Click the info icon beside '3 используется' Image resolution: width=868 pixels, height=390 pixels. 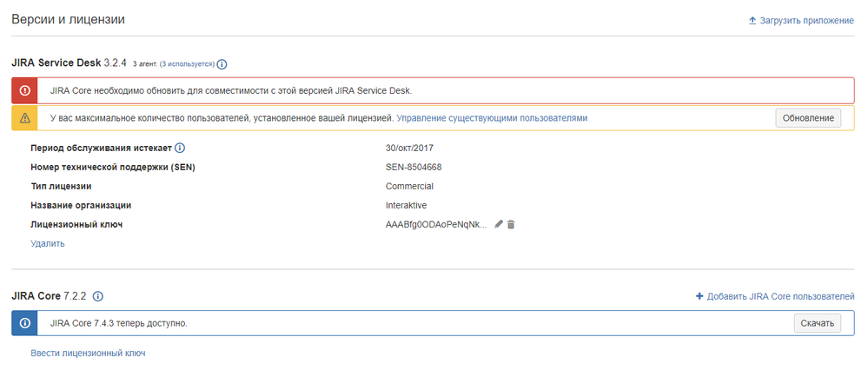coord(222,64)
